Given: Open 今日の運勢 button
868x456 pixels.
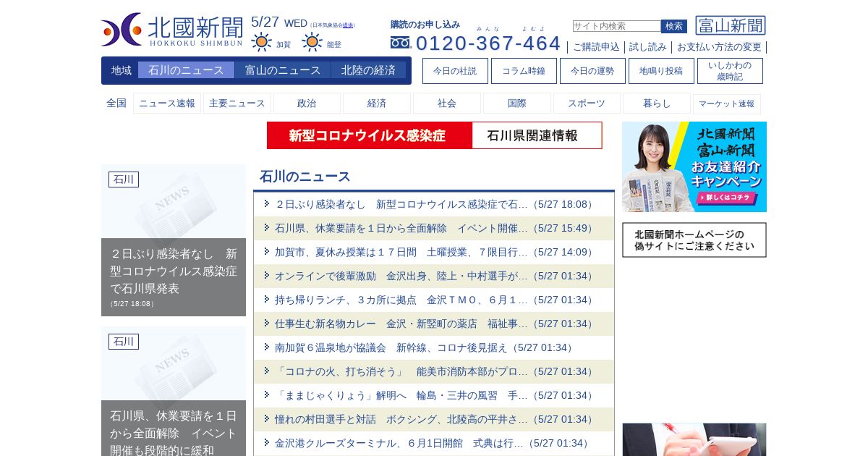Looking at the screenshot, I should (592, 71).
